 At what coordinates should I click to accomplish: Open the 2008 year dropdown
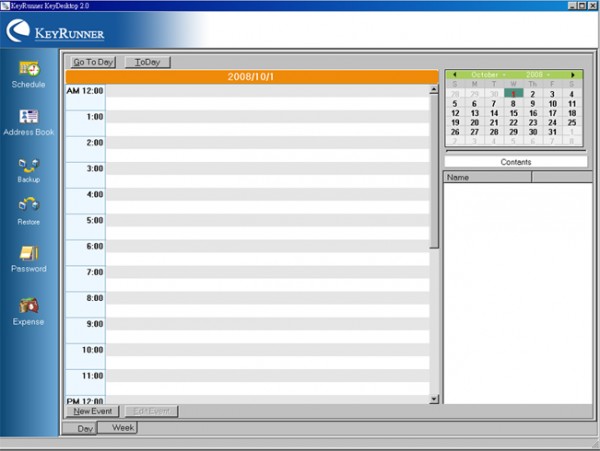[x=538, y=75]
